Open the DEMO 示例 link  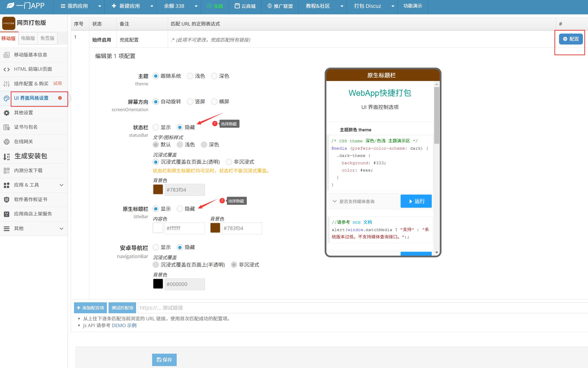pos(124,326)
